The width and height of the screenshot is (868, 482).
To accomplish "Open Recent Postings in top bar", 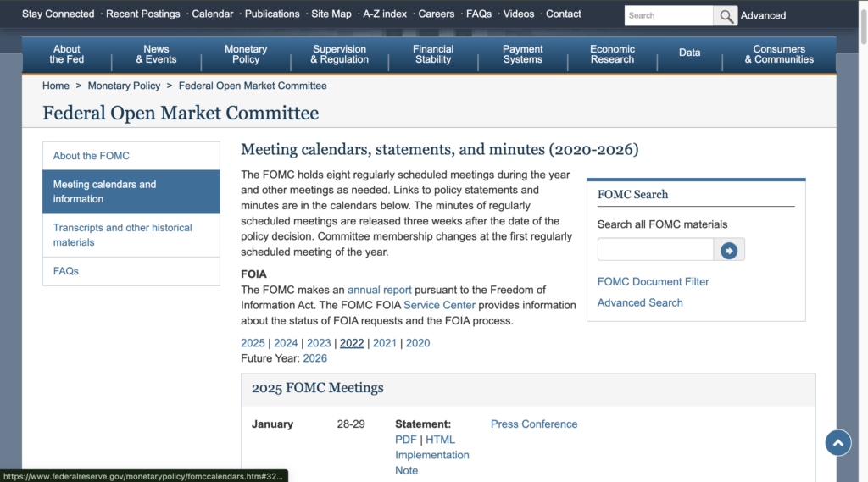I will tap(142, 14).
